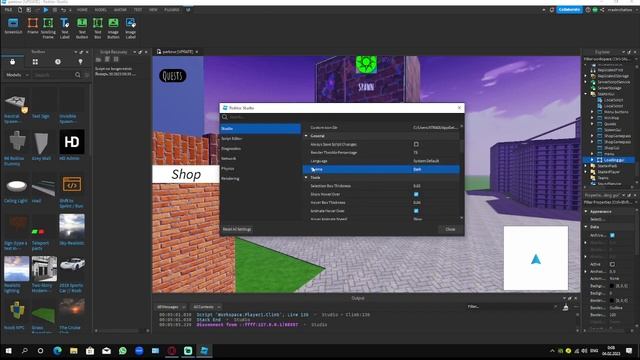Click the Close button in settings dialog
This screenshot has height=360, width=640.
coord(450,229)
